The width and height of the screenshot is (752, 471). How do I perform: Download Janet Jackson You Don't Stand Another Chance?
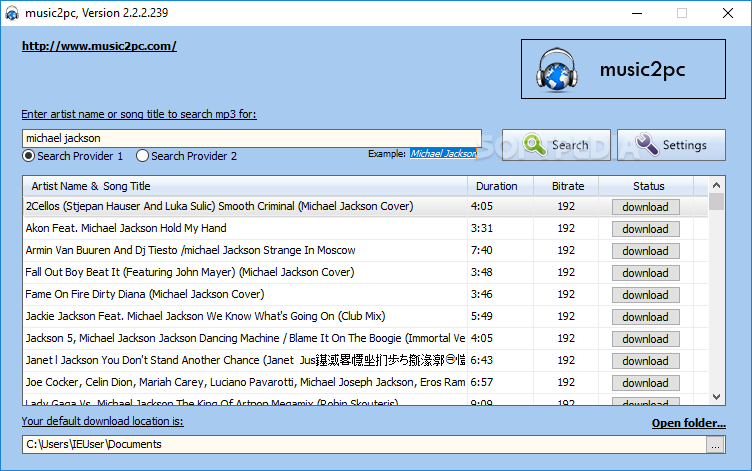point(646,362)
